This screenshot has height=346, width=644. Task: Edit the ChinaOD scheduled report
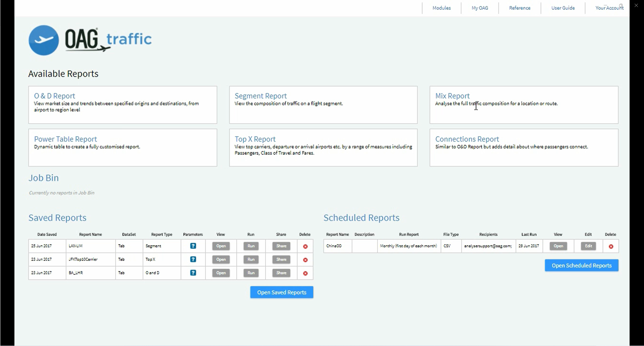(x=588, y=246)
